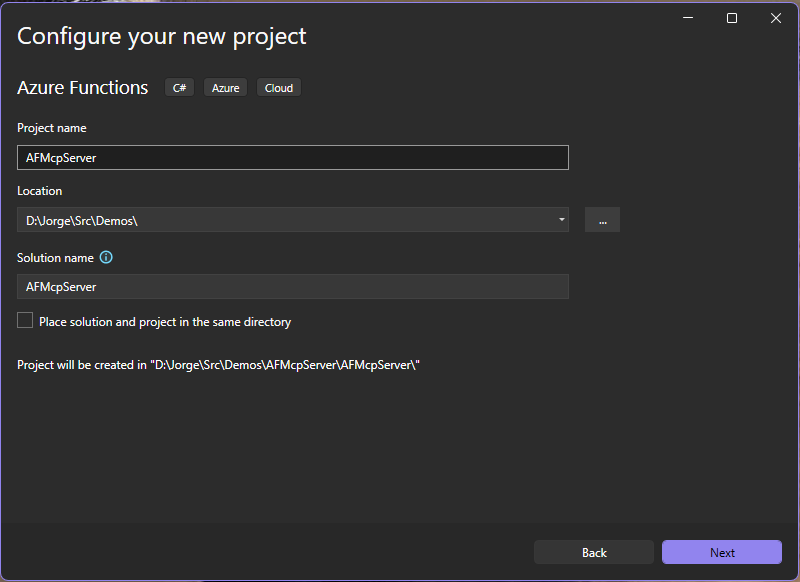Viewport: 800px width, 582px height.
Task: Click inside the Location path field
Action: (x=290, y=219)
